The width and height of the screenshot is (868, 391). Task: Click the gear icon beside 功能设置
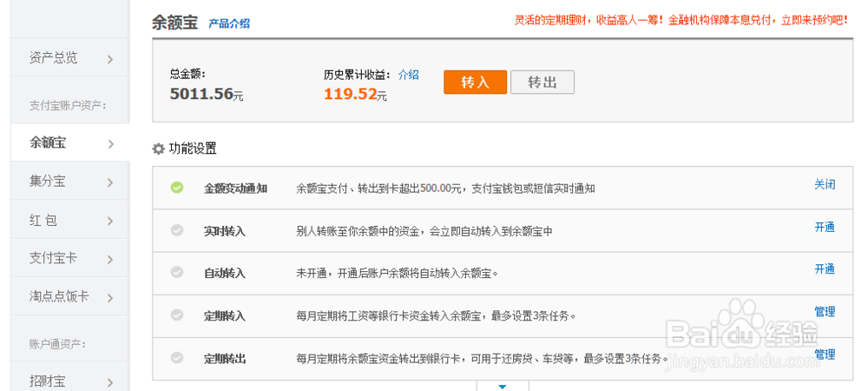click(158, 149)
